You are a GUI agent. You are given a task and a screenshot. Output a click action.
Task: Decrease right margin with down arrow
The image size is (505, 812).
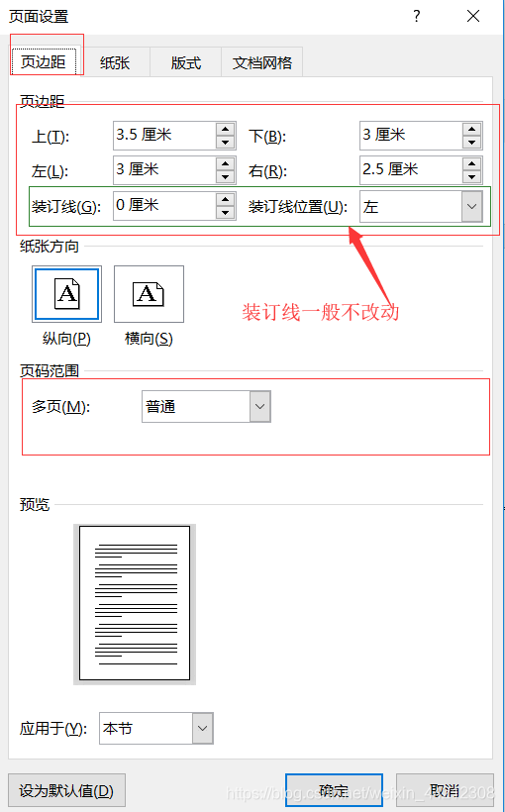(472, 177)
